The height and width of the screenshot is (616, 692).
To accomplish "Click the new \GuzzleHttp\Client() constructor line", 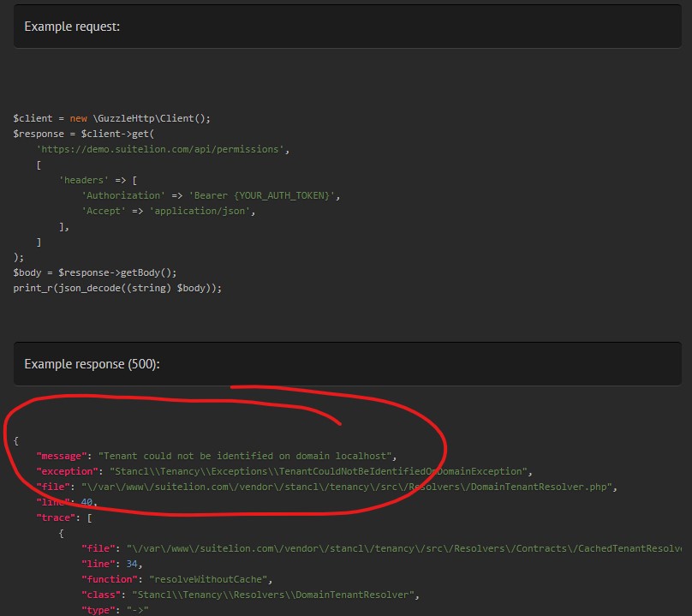I will 111,117.
